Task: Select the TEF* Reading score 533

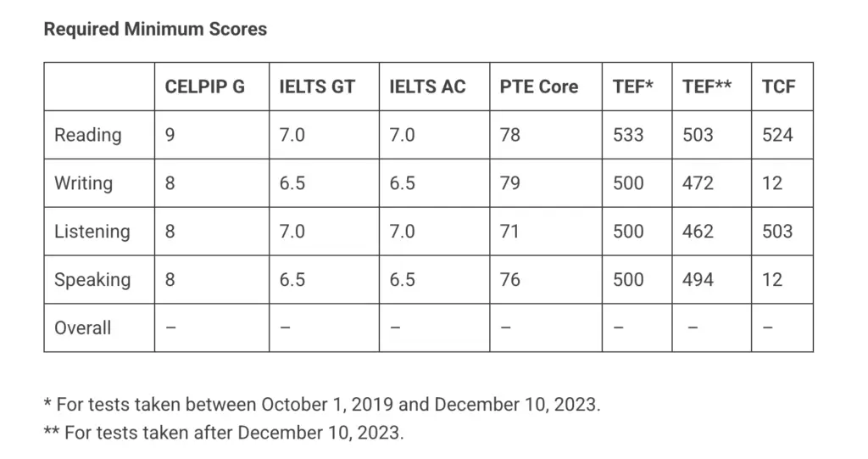Action: (628, 135)
